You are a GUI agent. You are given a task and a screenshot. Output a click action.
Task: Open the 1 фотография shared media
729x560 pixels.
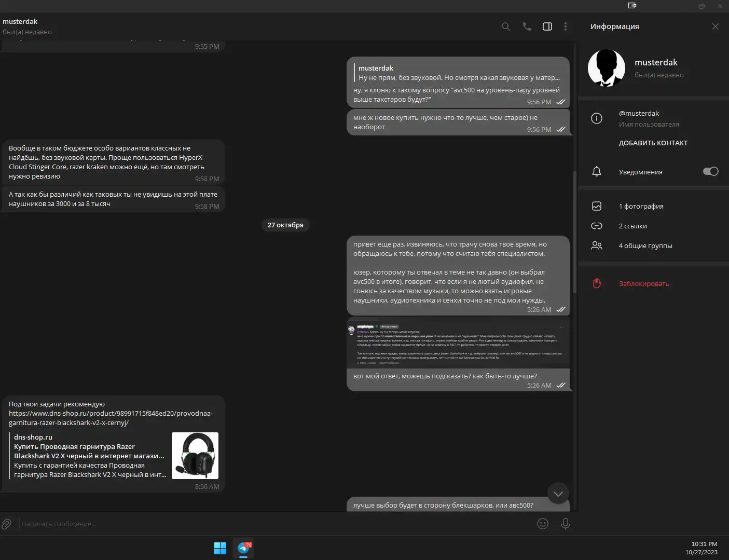click(641, 207)
